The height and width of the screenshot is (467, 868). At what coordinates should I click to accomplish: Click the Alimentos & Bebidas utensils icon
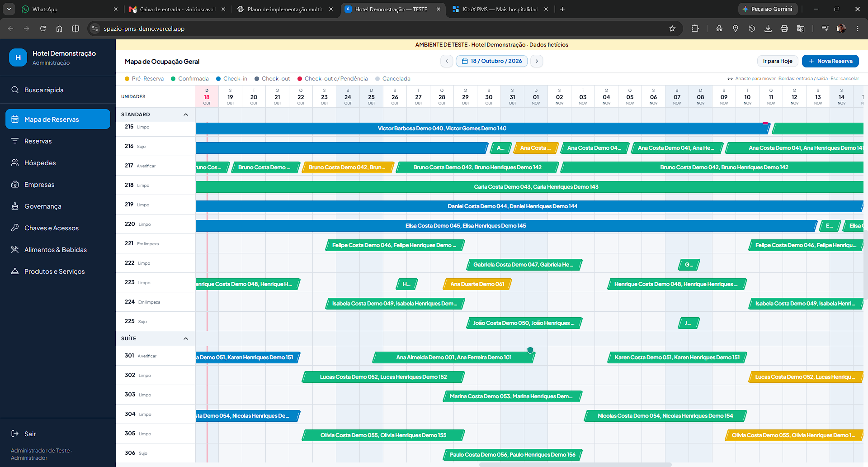[15, 250]
